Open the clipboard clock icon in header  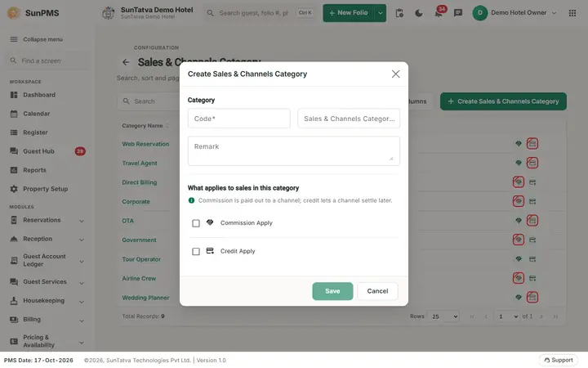point(399,13)
